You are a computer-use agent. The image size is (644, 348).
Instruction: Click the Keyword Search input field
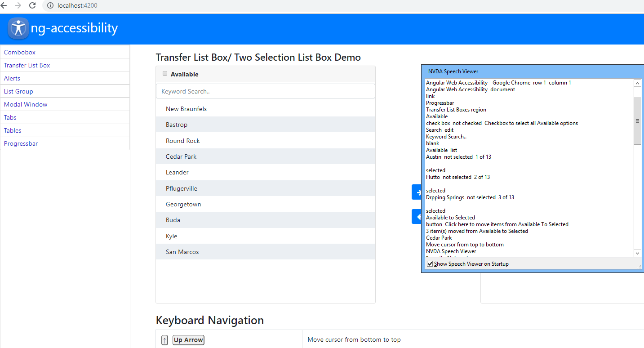click(265, 91)
